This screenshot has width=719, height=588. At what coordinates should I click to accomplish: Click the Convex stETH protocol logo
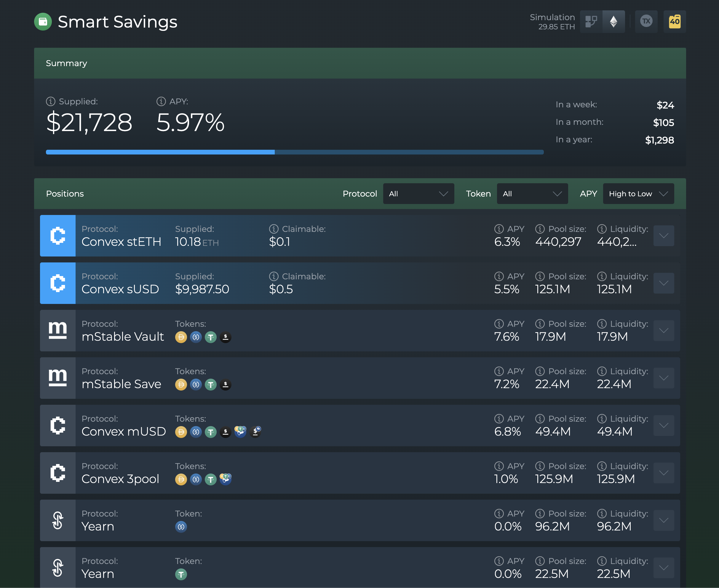click(x=58, y=236)
